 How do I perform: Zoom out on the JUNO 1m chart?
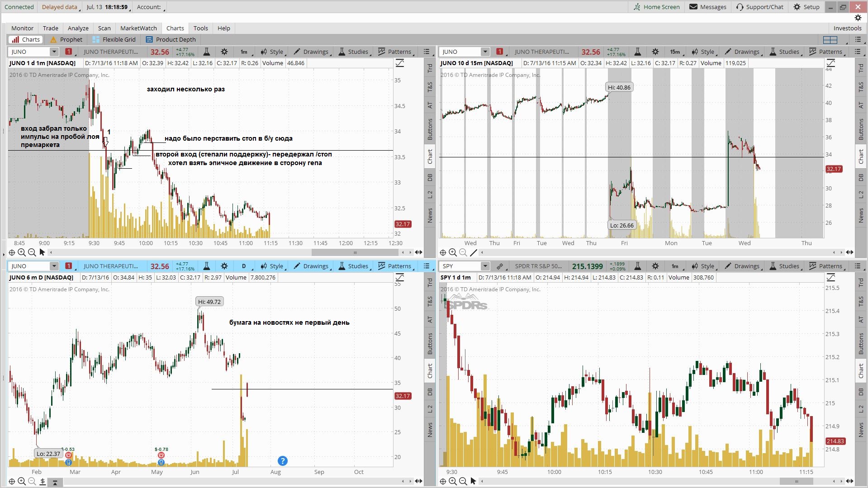[32, 252]
